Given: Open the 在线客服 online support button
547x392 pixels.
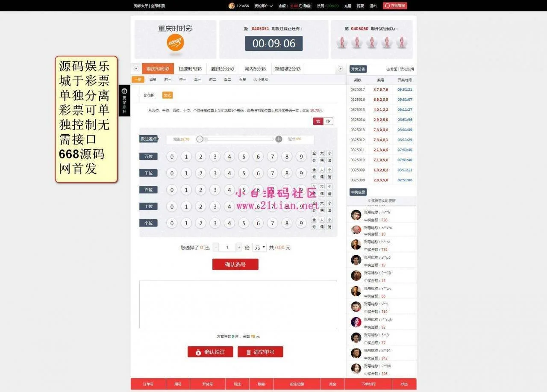Looking at the screenshot, I should [395, 6].
